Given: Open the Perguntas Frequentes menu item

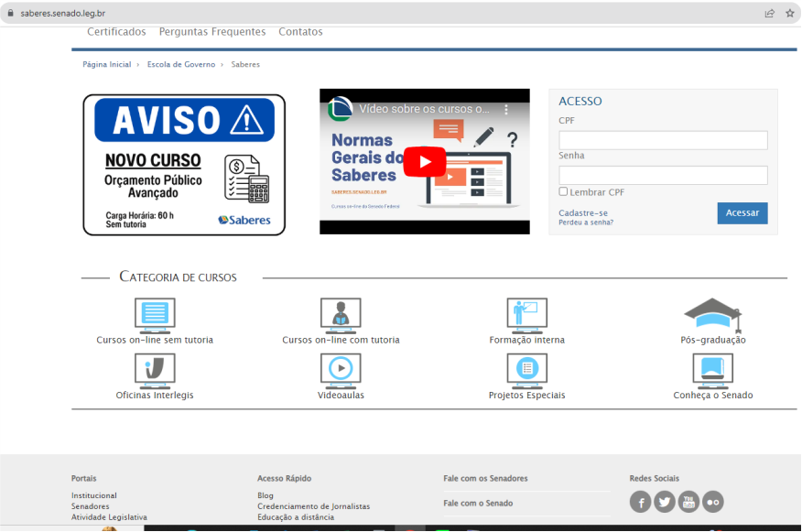Looking at the screenshot, I should click(212, 32).
